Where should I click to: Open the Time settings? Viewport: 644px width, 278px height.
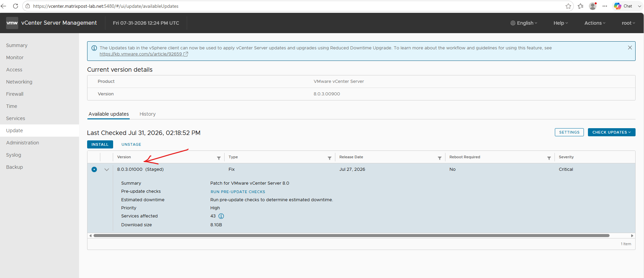point(40,106)
